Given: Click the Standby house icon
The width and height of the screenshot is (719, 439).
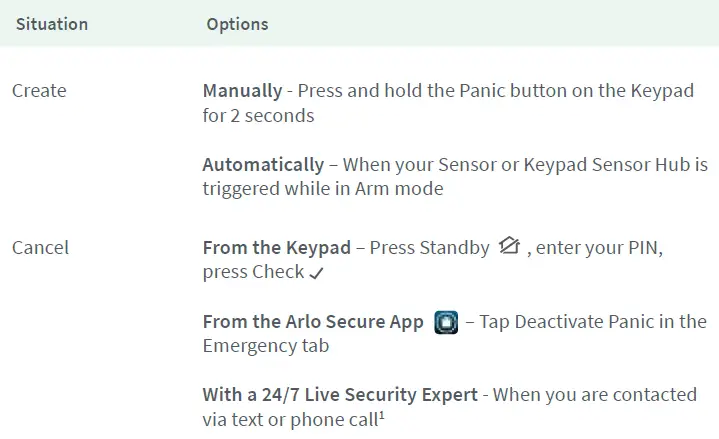Looking at the screenshot, I should pos(509,246).
